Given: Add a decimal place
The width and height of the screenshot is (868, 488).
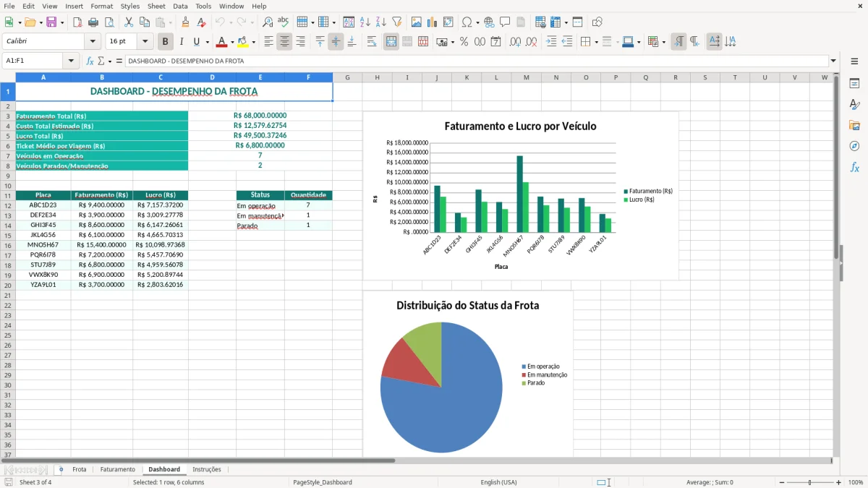Looking at the screenshot, I should [x=515, y=42].
